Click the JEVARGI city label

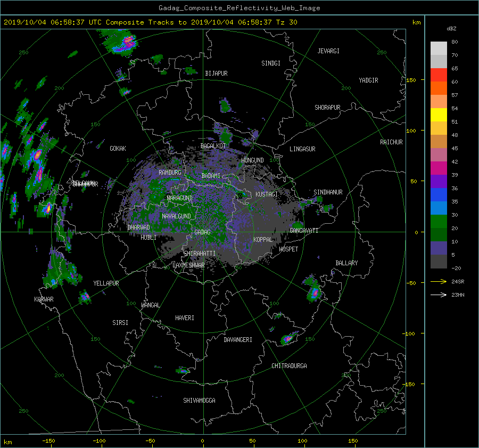(328, 51)
